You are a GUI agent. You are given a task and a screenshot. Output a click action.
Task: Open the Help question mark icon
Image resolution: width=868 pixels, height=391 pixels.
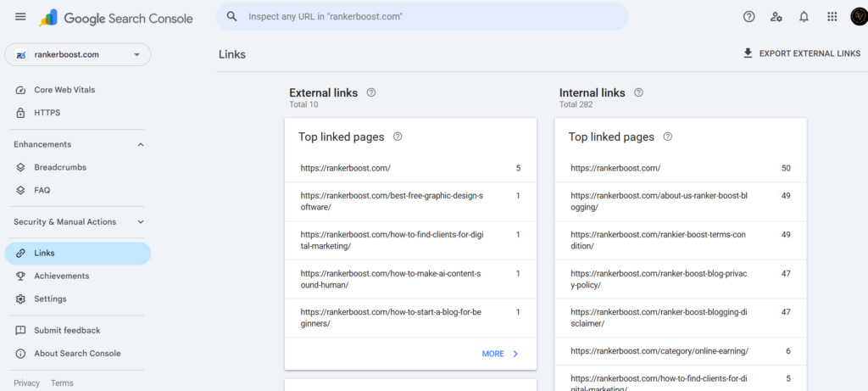749,17
